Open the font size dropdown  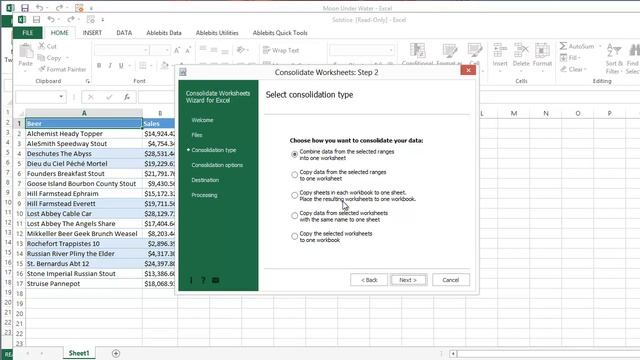(x=167, y=50)
